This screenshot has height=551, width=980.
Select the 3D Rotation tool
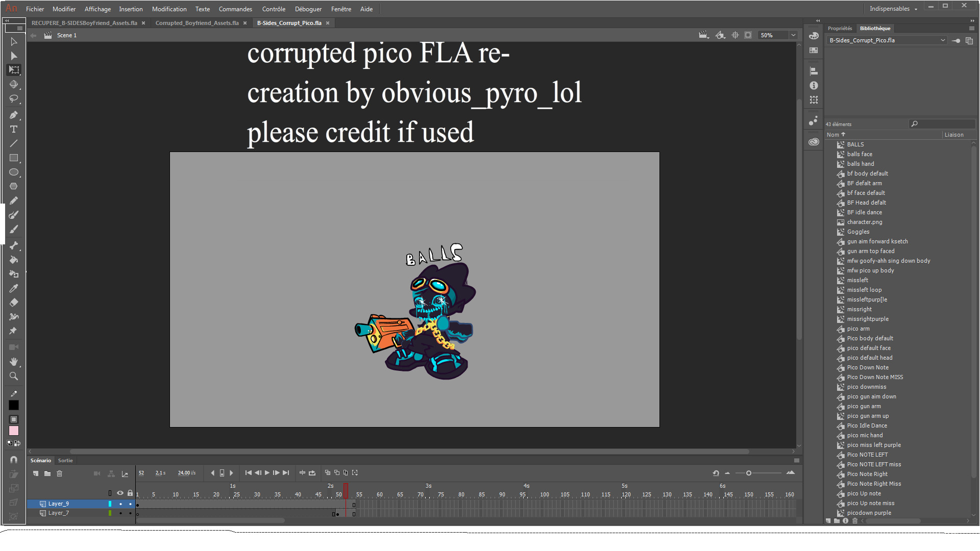(x=14, y=84)
